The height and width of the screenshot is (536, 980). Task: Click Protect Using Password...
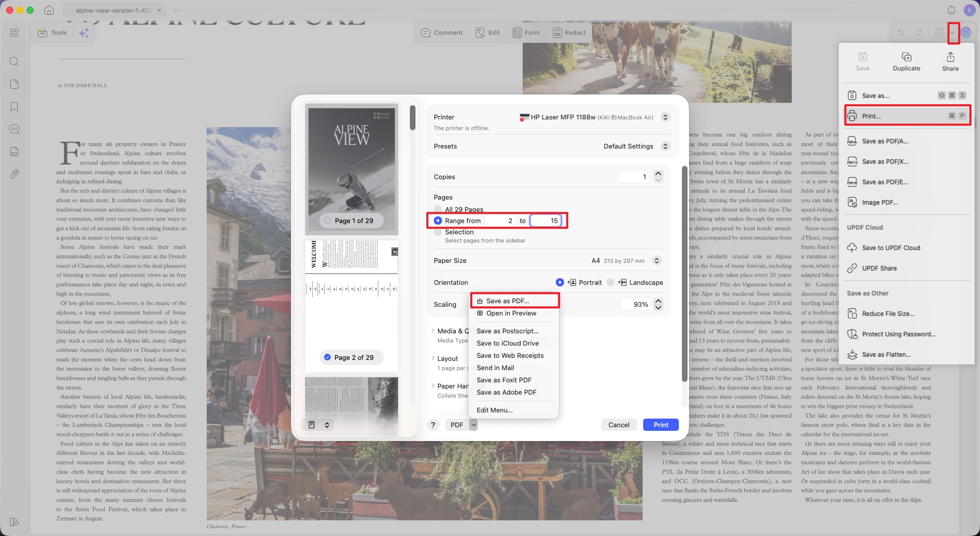point(906,334)
